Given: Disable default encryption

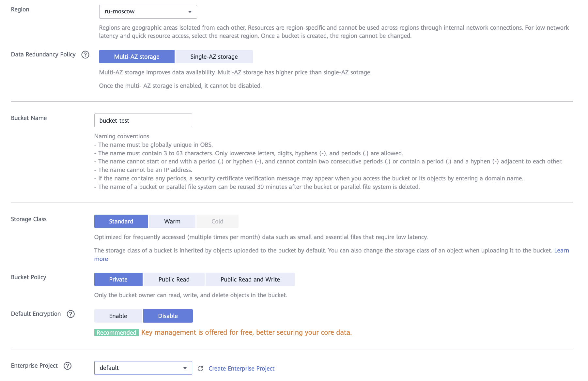Looking at the screenshot, I should tap(168, 316).
